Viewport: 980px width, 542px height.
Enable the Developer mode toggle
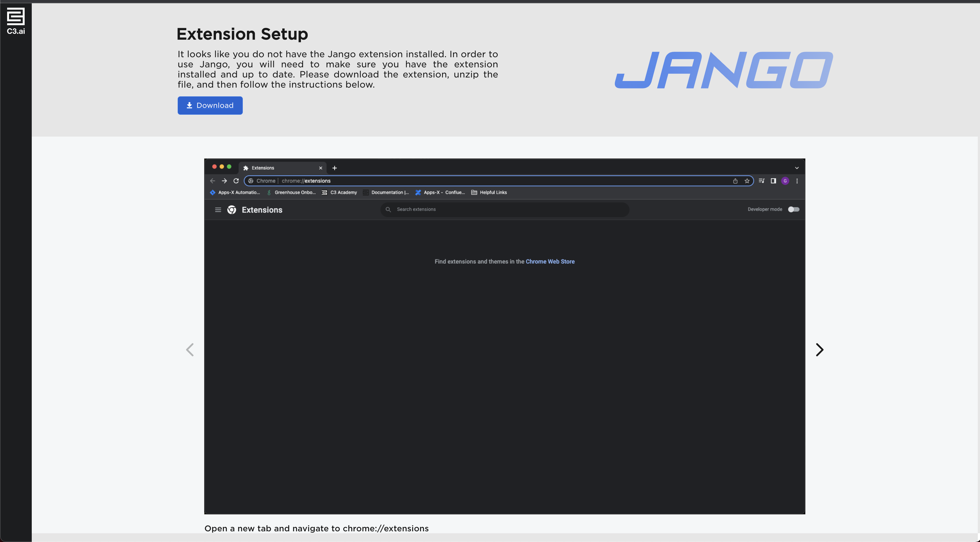pyautogui.click(x=794, y=209)
